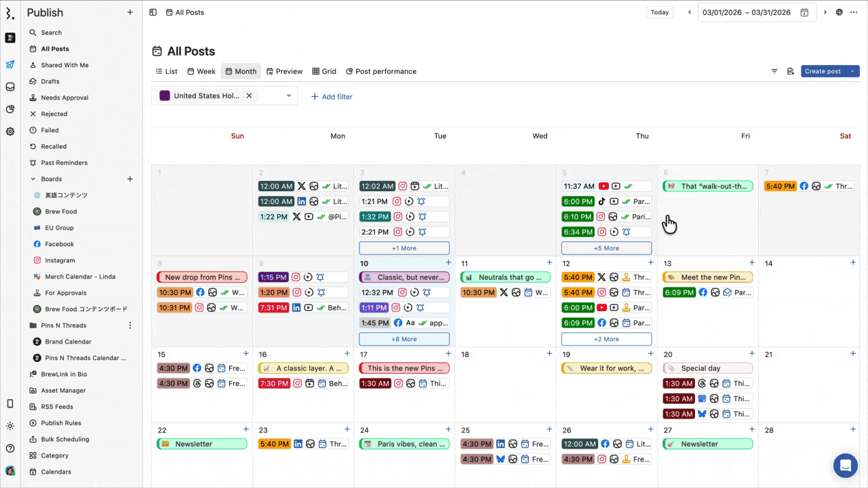Open Pins N Threads folder options menu
The image size is (868, 488).
click(130, 325)
